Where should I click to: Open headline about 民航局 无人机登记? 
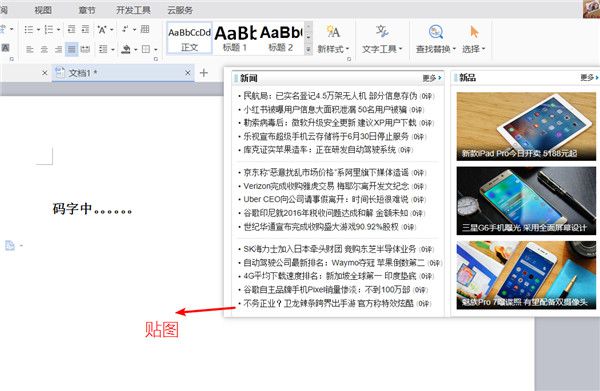tap(330, 96)
